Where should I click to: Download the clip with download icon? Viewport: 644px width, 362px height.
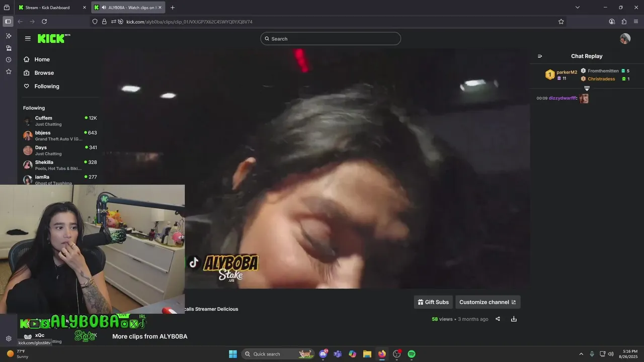[514, 319]
